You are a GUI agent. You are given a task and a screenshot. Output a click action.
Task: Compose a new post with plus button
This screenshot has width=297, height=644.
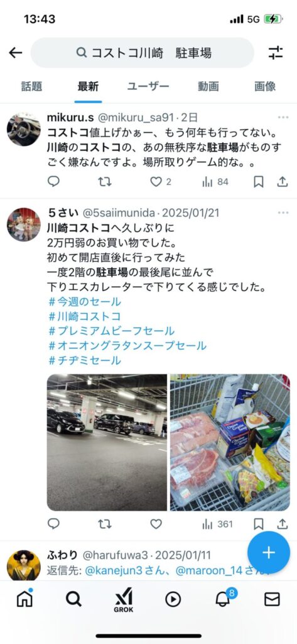(x=269, y=552)
